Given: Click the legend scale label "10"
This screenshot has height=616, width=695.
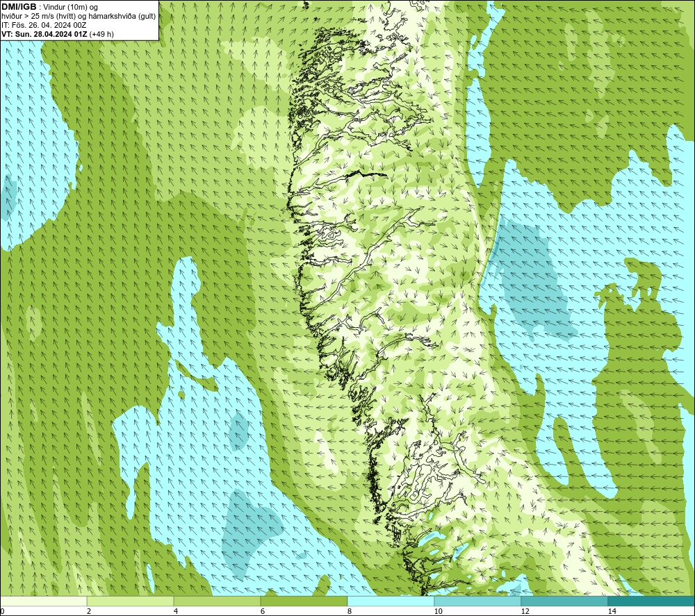Looking at the screenshot, I should (x=439, y=611).
